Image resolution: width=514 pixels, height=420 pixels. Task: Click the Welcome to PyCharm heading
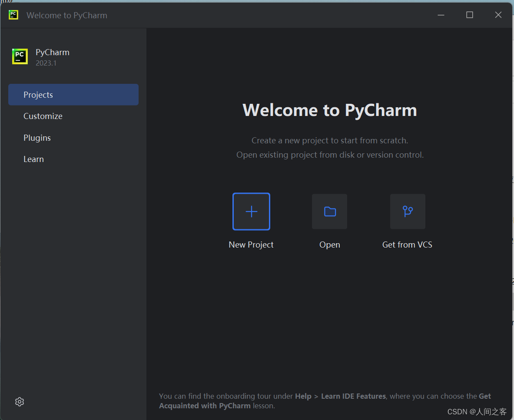330,110
